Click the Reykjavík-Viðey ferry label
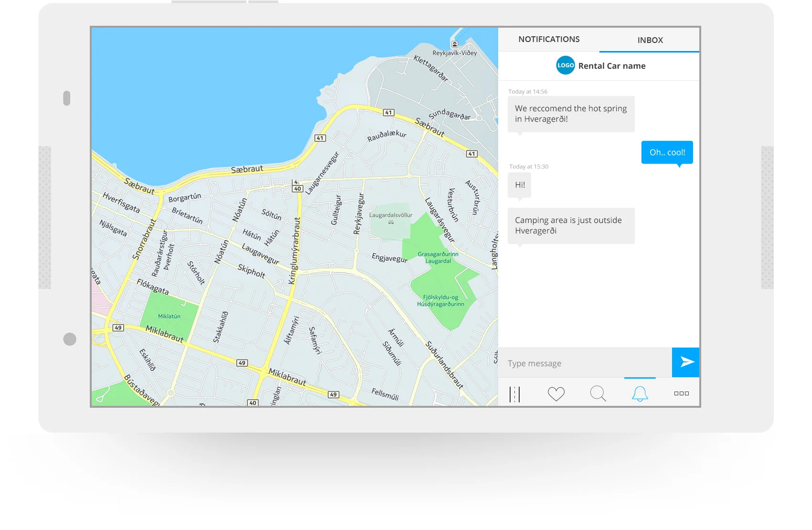 (x=455, y=53)
